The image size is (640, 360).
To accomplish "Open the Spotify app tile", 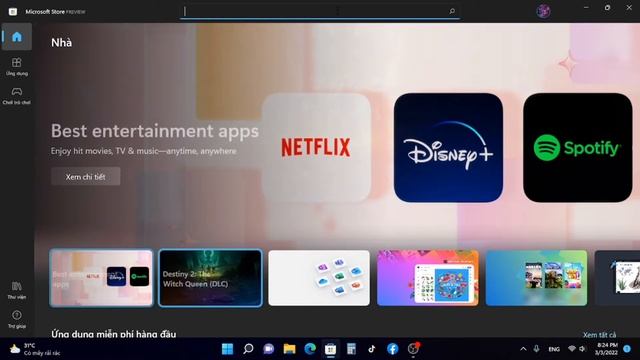I will 578,147.
